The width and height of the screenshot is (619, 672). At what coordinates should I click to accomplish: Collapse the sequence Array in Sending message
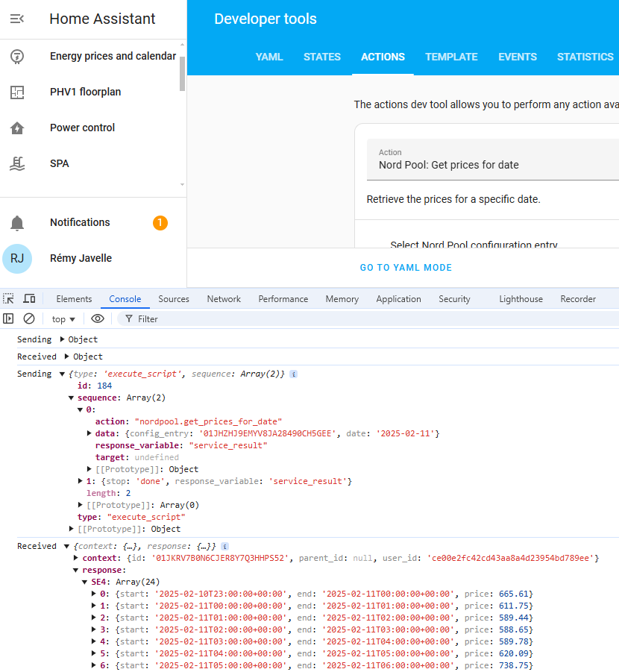click(x=72, y=397)
